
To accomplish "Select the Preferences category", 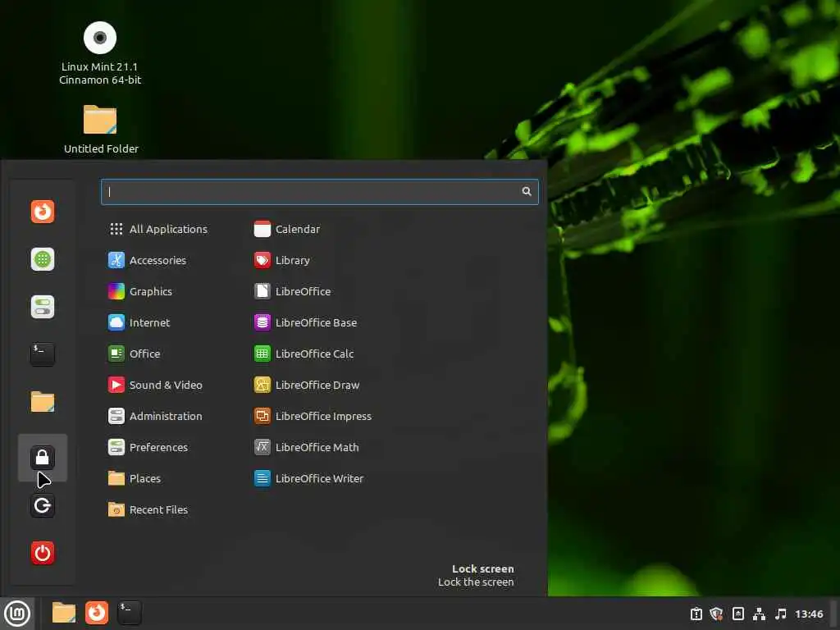I will (148, 447).
